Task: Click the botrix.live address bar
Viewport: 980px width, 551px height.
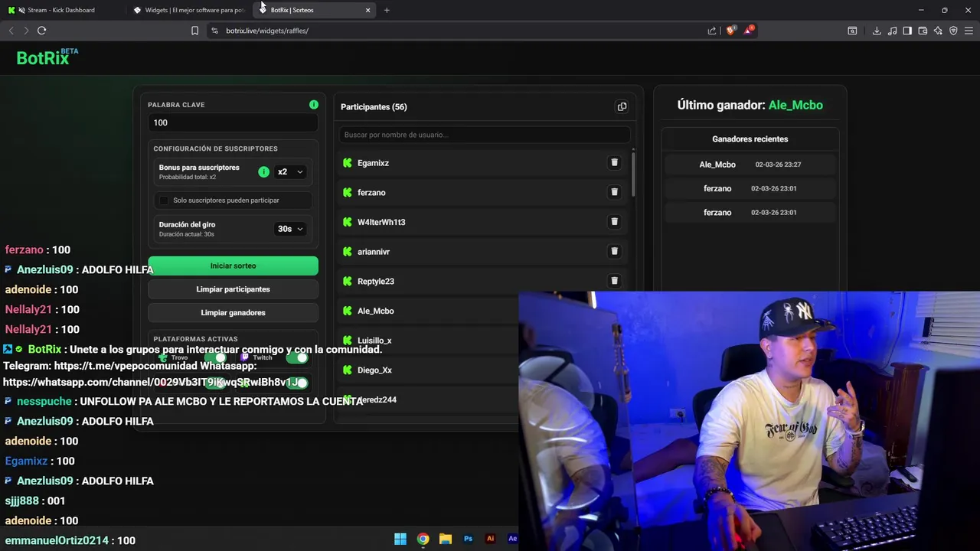Action: [459, 31]
